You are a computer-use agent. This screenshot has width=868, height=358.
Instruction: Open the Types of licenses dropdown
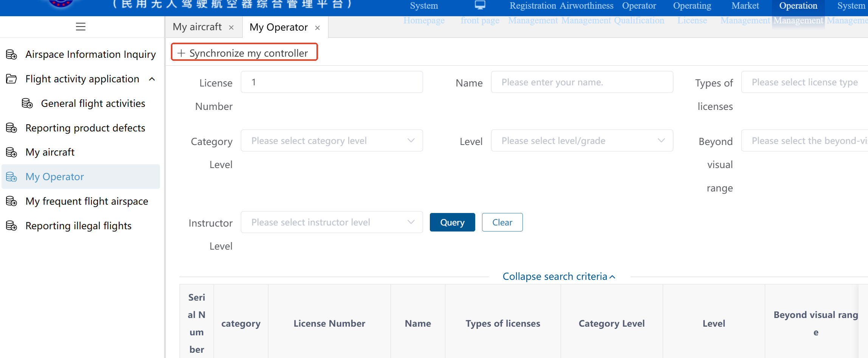(804, 82)
